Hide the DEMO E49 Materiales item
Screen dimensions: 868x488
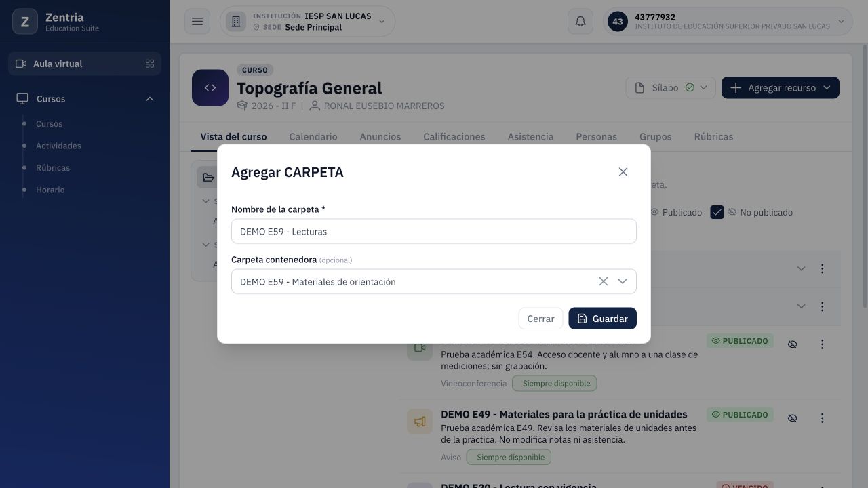pyautogui.click(x=792, y=418)
